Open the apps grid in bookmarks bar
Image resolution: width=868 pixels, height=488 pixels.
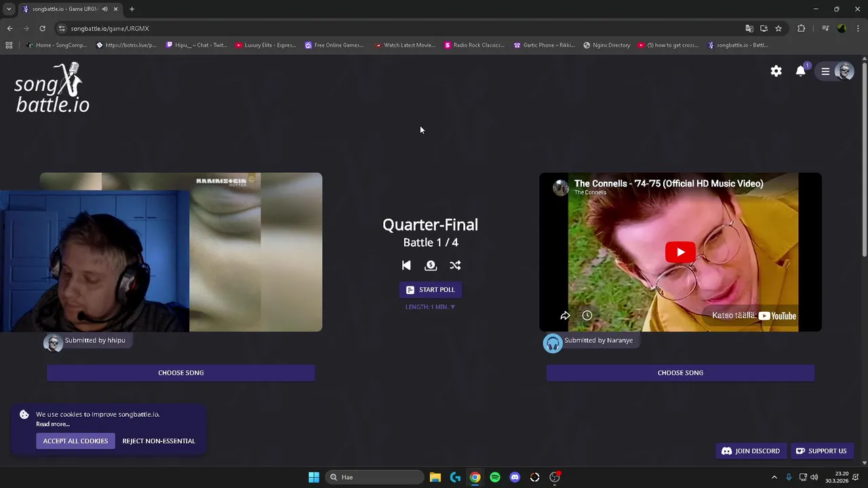click(x=9, y=45)
